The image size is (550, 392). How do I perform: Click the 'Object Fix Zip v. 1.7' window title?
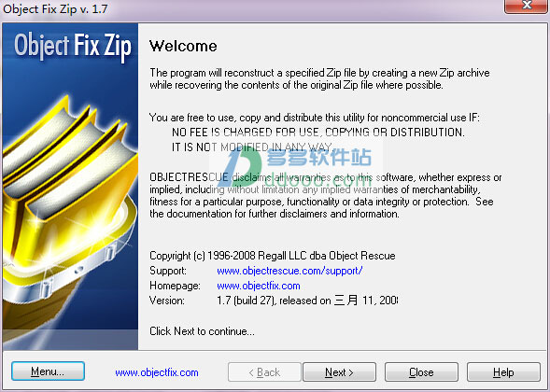click(55, 8)
